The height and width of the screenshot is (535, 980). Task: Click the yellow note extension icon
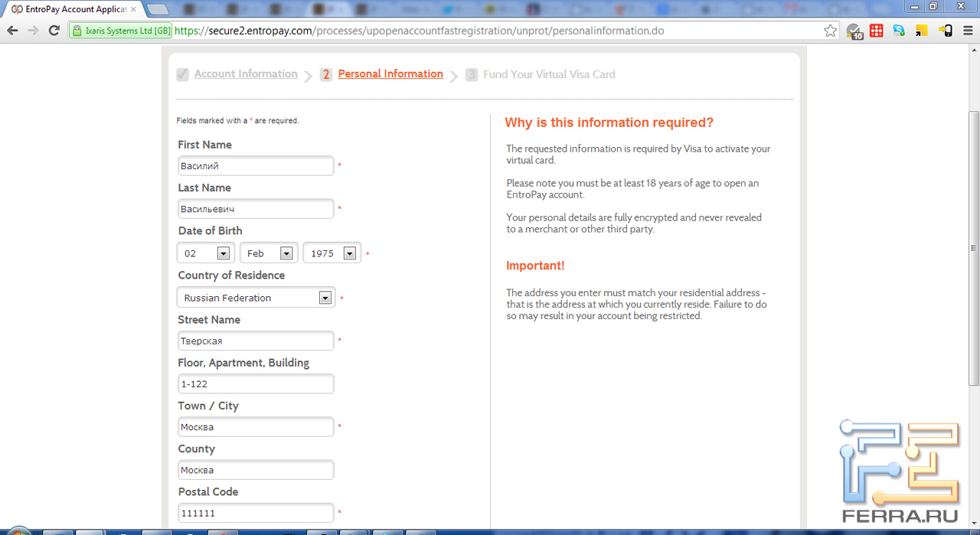[x=923, y=31]
